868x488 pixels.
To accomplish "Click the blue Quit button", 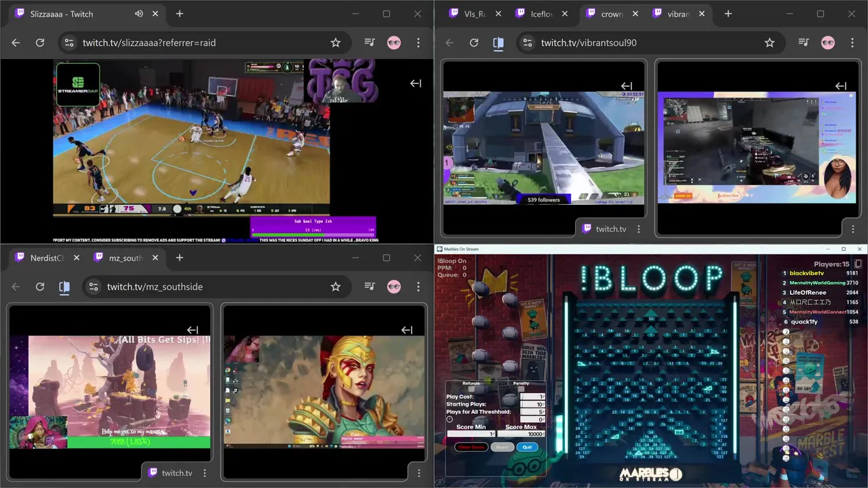I will (528, 447).
